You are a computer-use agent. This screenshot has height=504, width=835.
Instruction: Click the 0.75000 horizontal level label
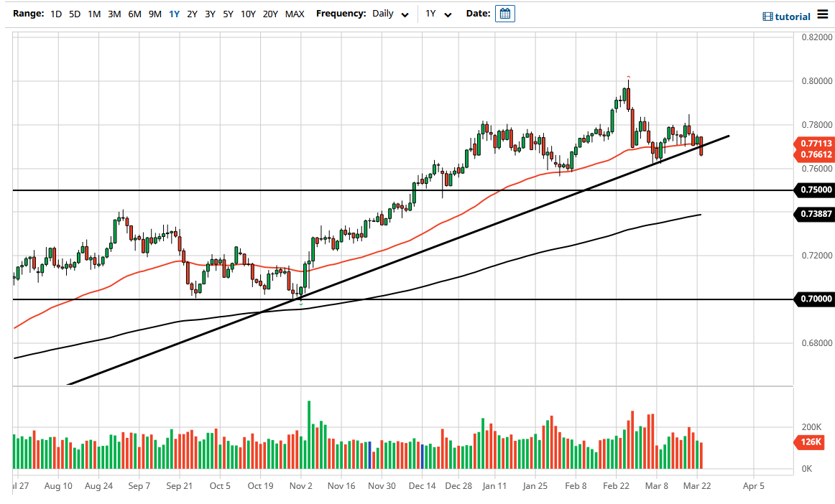tap(816, 190)
